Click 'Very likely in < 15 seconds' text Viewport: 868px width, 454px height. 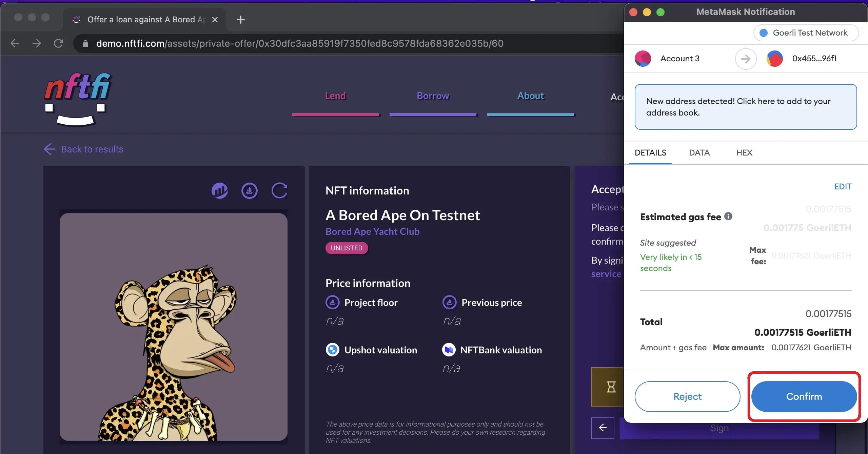671,263
